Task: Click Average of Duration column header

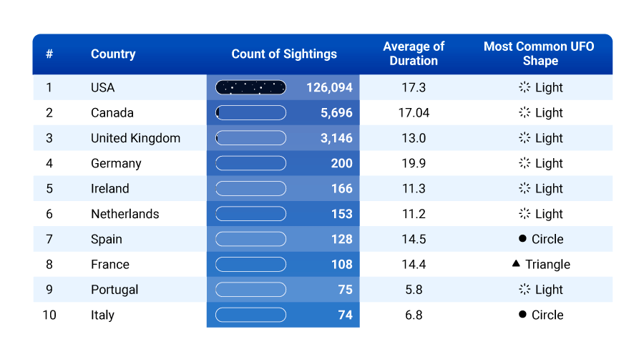Action: (414, 54)
